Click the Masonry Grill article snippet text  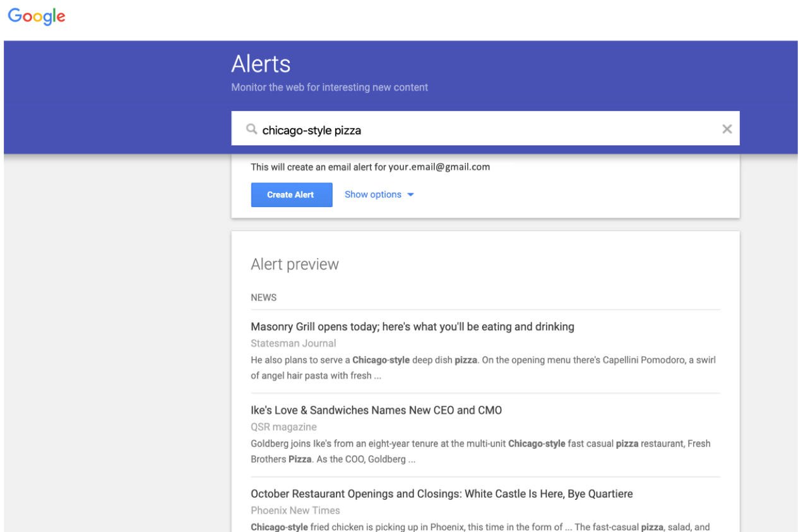tap(442, 367)
